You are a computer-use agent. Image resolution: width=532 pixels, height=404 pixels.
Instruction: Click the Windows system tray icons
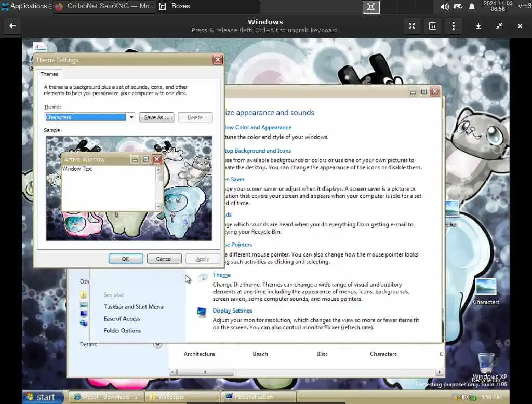[x=465, y=397]
